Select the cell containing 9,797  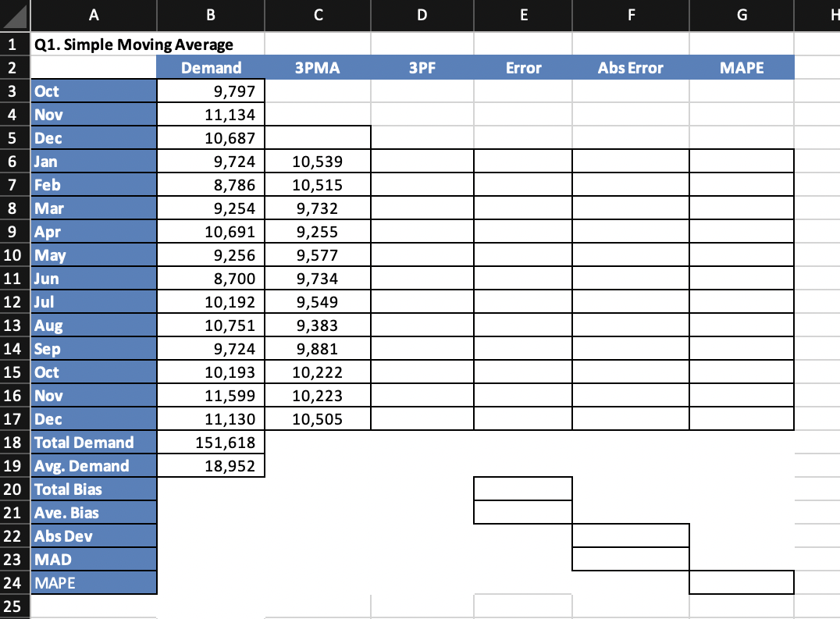click(210, 91)
